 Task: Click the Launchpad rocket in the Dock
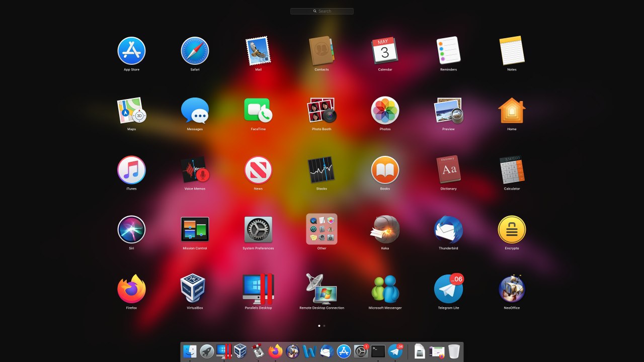[207, 351]
